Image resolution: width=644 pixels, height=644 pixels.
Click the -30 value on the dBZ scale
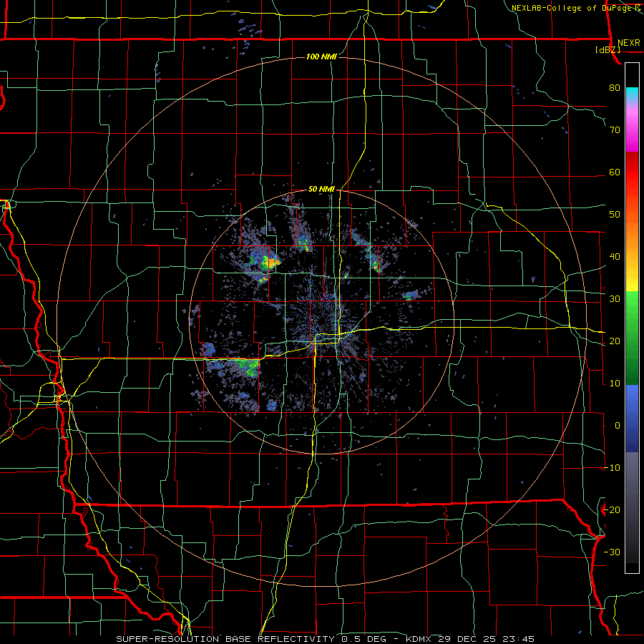coord(612,552)
